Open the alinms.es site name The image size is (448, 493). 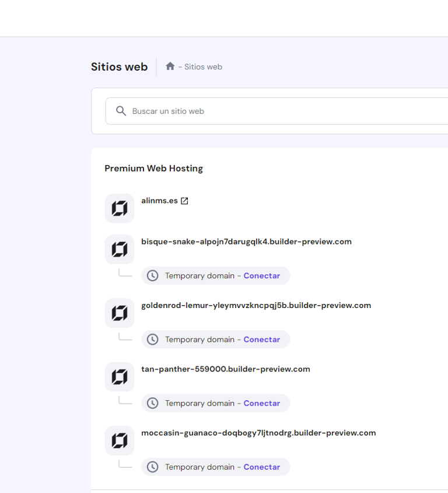pos(159,201)
